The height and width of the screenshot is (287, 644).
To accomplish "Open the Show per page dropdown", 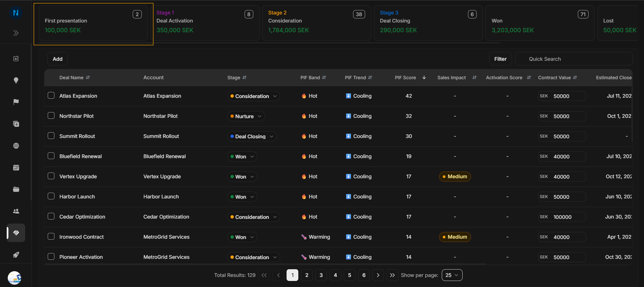I will [452, 275].
